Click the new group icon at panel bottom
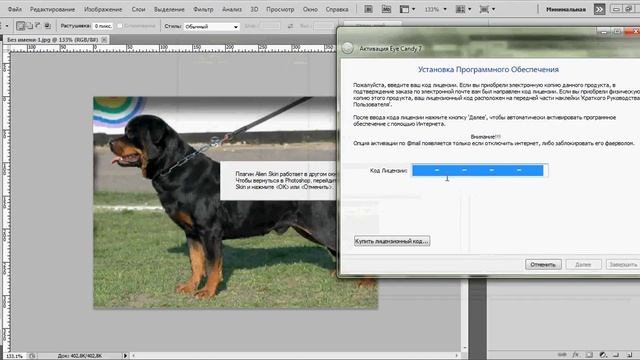Viewport: 640px width, 360px height. (x=616, y=355)
